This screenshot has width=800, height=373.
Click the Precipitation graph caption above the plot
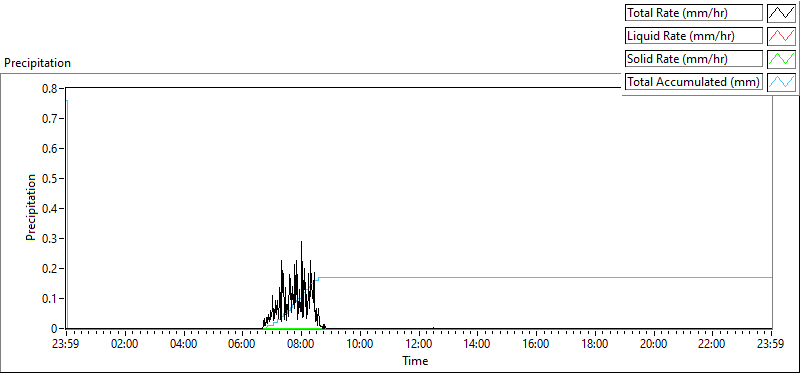(x=37, y=63)
